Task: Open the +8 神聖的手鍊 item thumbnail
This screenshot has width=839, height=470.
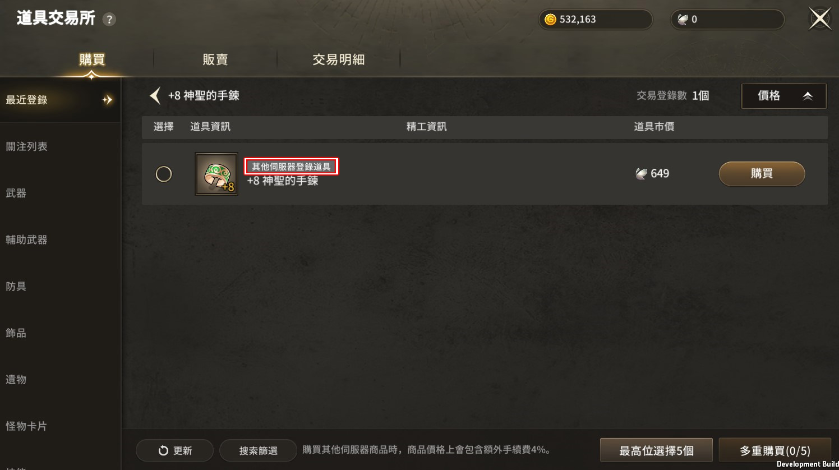Action: point(216,174)
